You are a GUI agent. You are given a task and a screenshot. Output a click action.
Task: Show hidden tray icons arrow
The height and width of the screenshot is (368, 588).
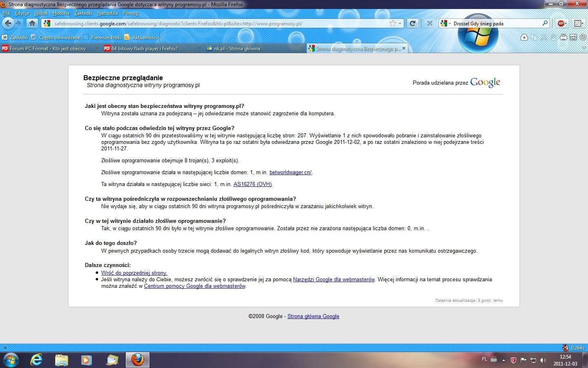tap(503, 360)
